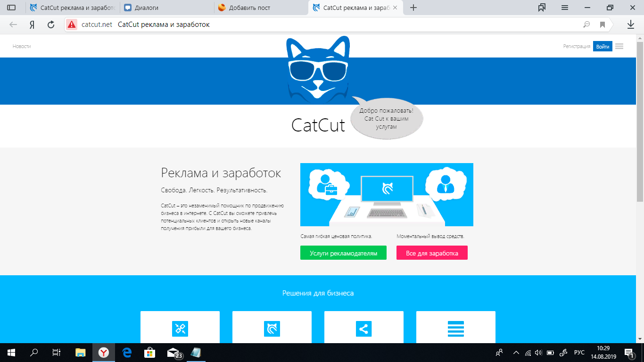Click the red site security warning icon
The image size is (644, 362).
pyautogui.click(x=71, y=25)
